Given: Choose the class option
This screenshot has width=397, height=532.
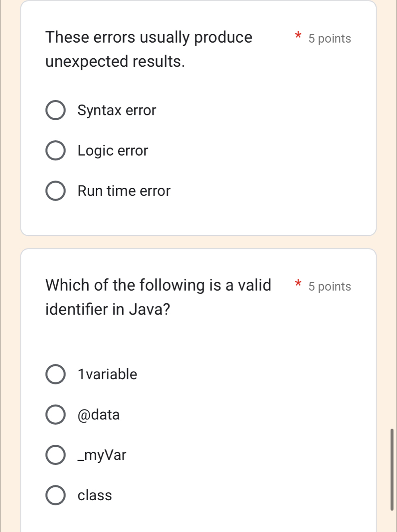Looking at the screenshot, I should click(x=56, y=495).
